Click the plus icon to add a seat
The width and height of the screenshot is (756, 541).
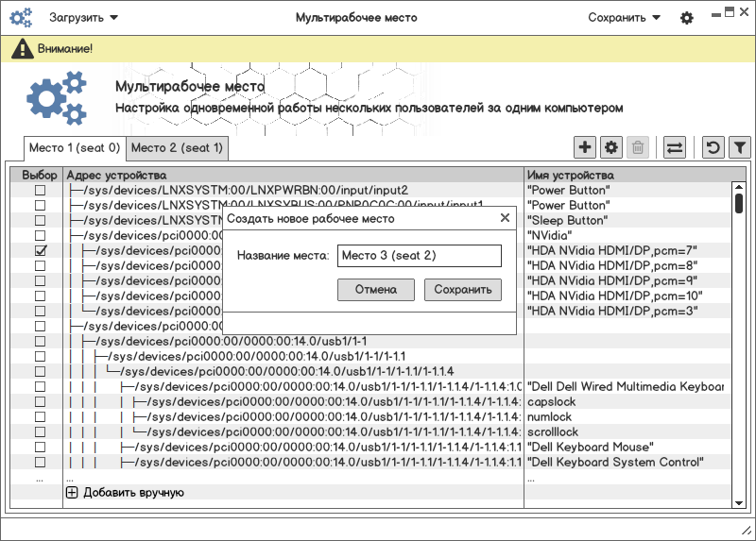[x=585, y=147]
